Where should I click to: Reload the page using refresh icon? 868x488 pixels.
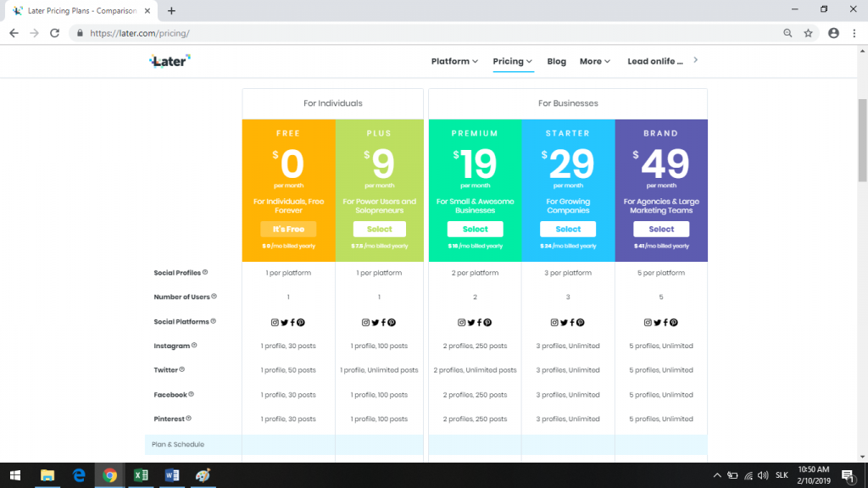54,33
